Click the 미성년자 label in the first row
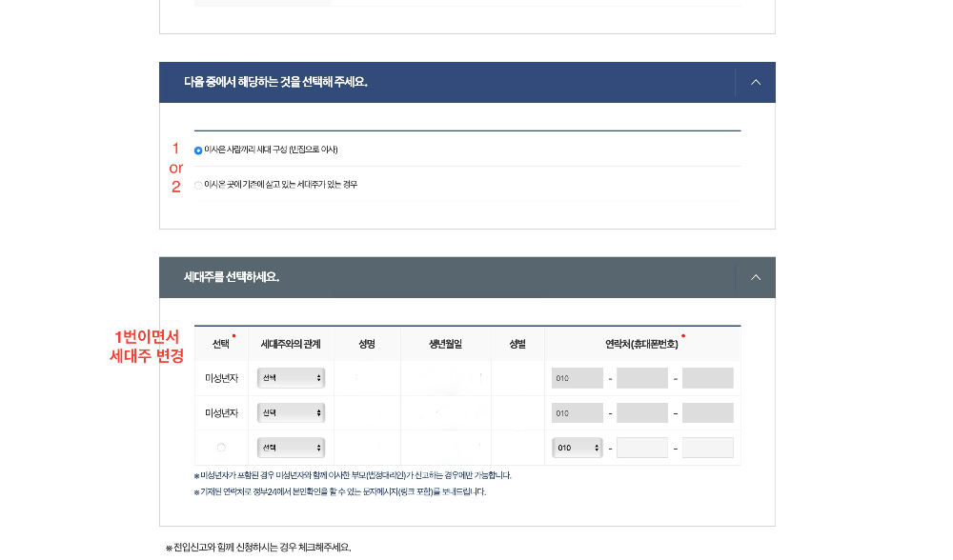This screenshot has height=560, width=953. tap(222, 377)
